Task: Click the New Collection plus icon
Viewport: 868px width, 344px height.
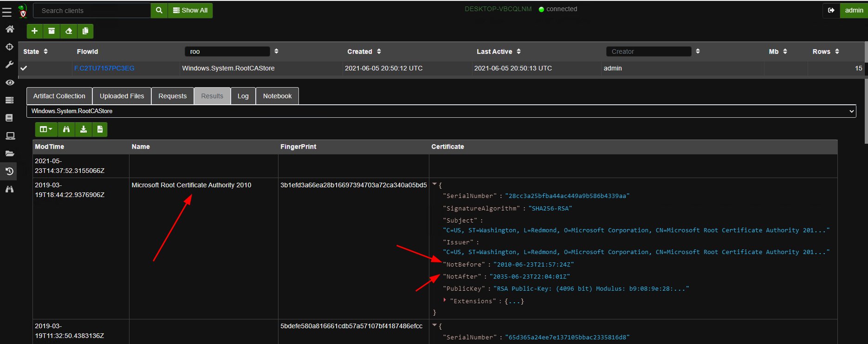Action: (34, 31)
